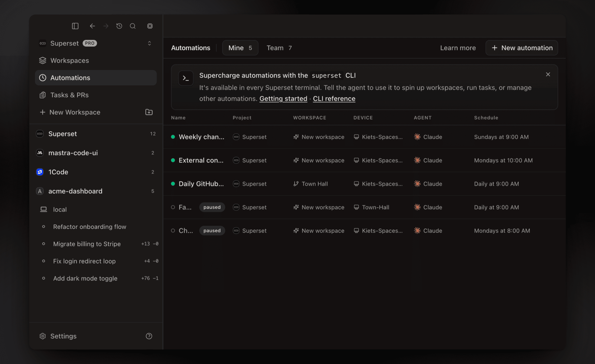Expand the 1Code project
The width and height of the screenshot is (595, 364).
point(96,172)
